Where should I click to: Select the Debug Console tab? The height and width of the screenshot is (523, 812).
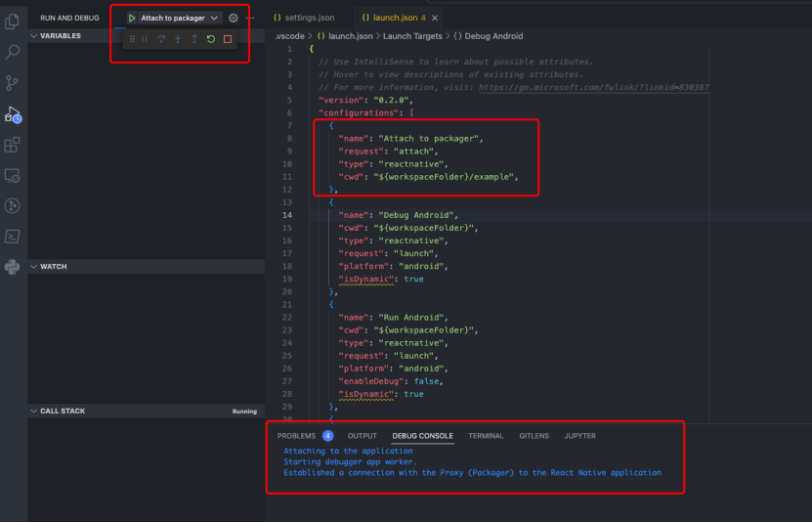click(x=422, y=436)
